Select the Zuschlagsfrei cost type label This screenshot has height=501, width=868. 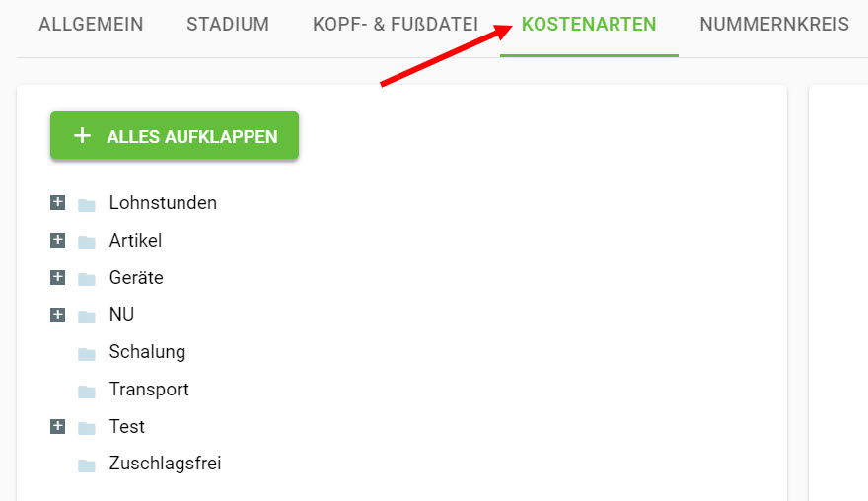pos(165,463)
